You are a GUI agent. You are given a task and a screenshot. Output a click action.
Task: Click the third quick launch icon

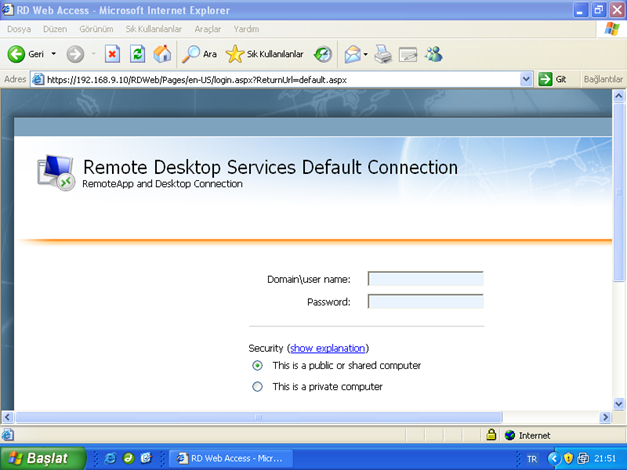146,458
